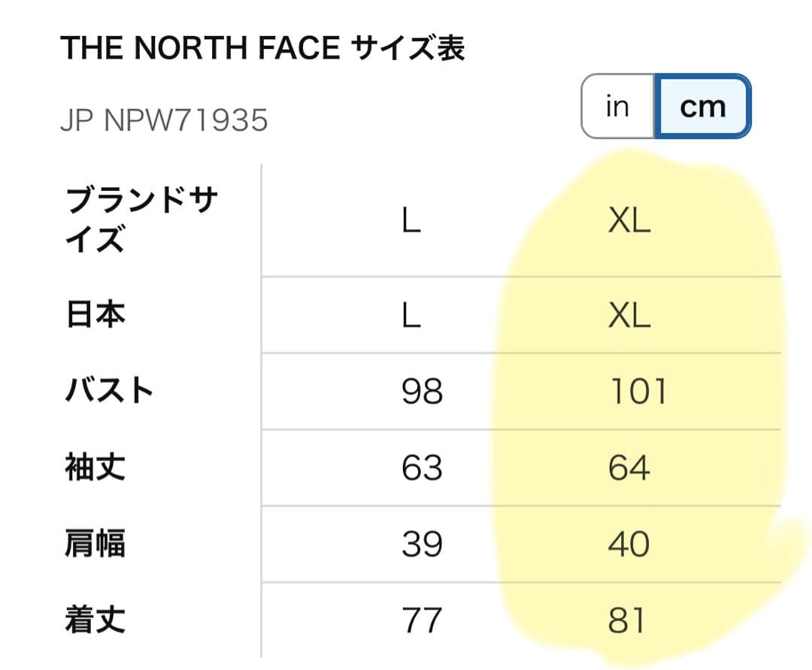This screenshot has height=670, width=812.
Task: Select the 肩幅 row label
Action: coord(93,544)
